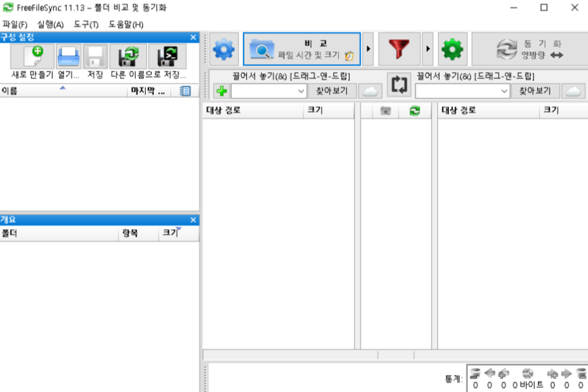Swap sides using the center arrows icon
Screen dimensions: 588x392
tap(399, 84)
